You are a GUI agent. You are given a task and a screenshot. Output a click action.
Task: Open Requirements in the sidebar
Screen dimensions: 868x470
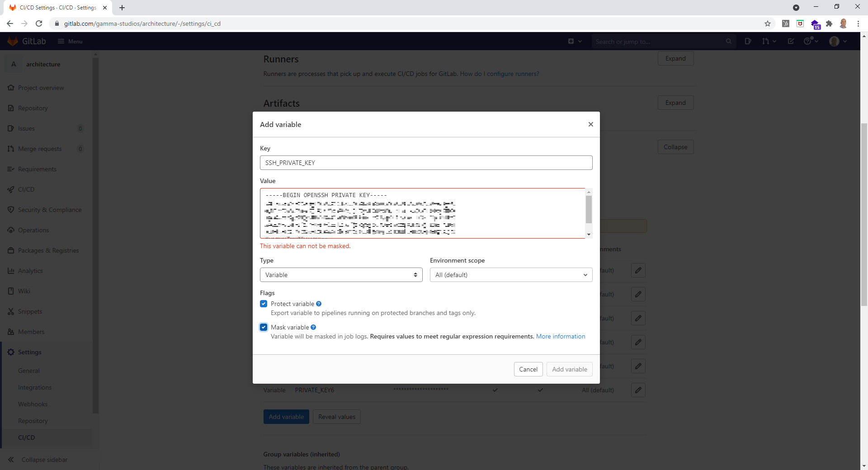point(37,169)
